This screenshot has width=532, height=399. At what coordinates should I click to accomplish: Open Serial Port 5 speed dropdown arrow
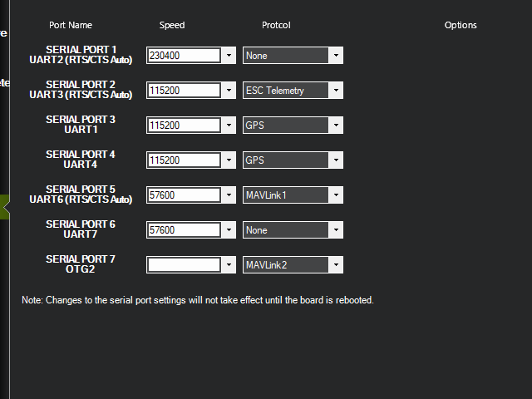tap(229, 195)
